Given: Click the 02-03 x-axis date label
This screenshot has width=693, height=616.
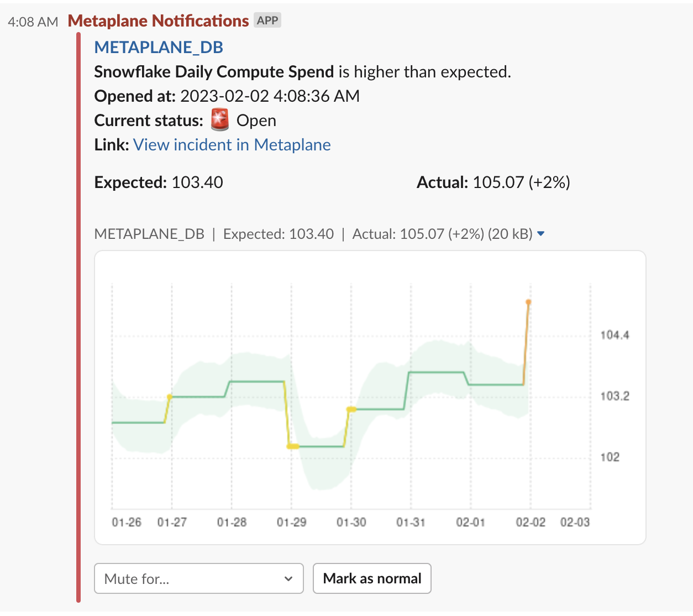Looking at the screenshot, I should (x=575, y=522).
